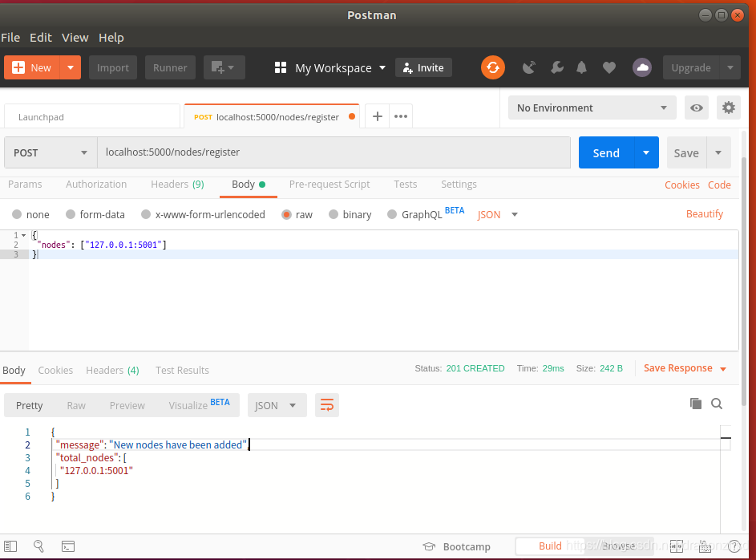
Task: Open the response JSON format dropdown
Action: pos(277,405)
